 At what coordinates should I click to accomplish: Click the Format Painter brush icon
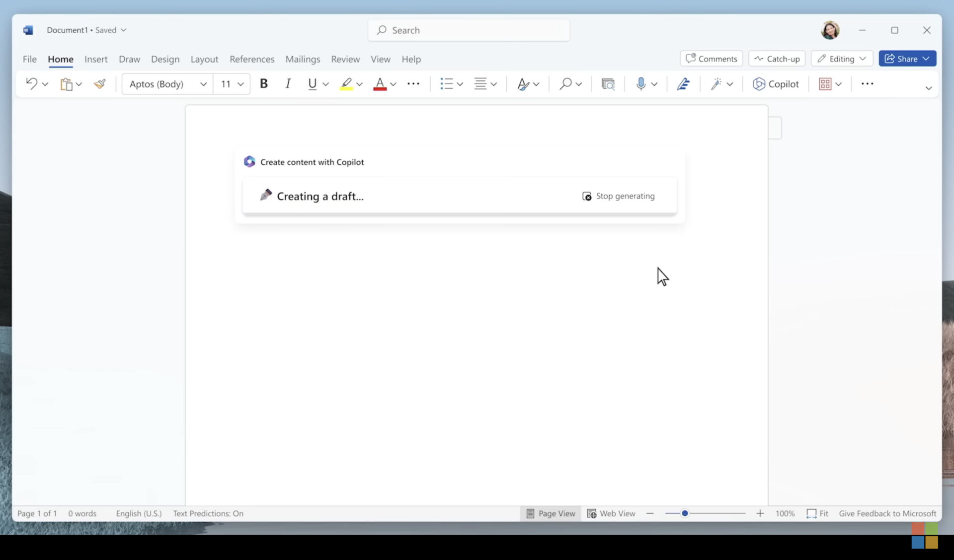(x=100, y=84)
